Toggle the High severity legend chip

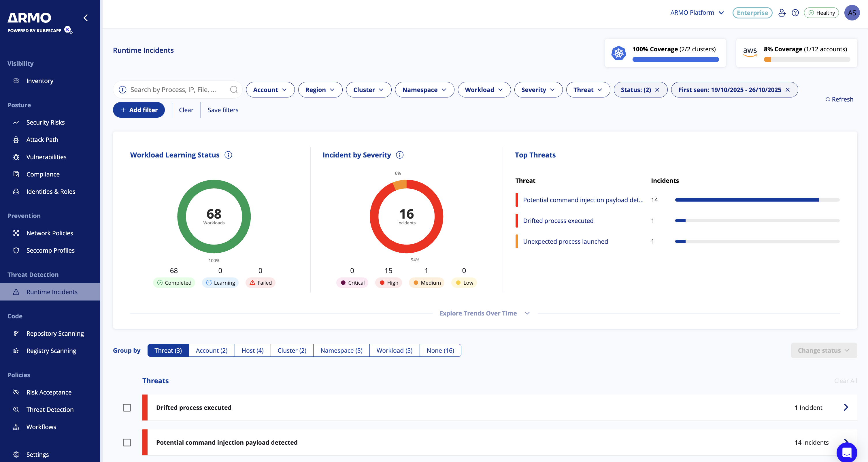pos(388,283)
